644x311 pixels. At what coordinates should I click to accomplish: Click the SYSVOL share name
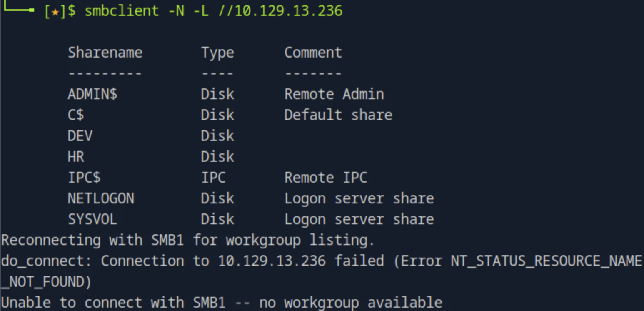point(92,219)
